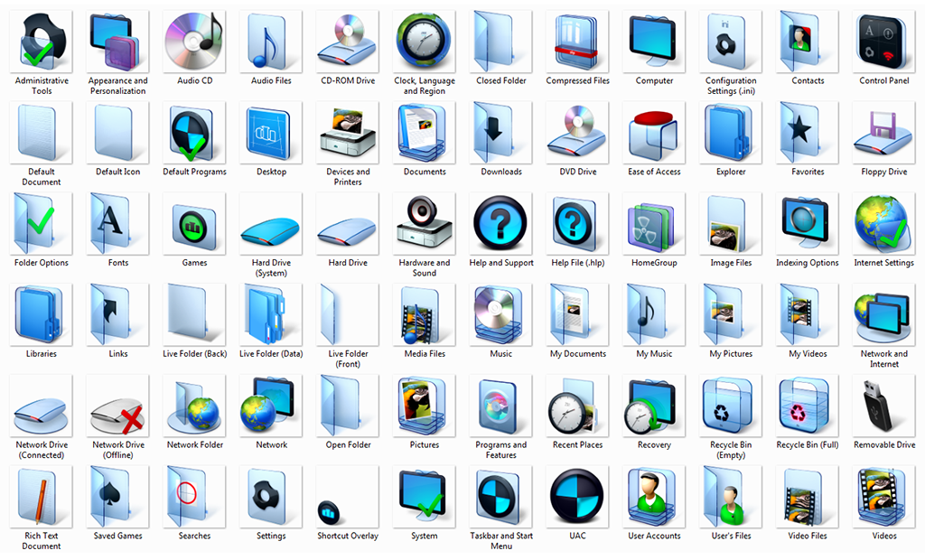Open the Administrative Tools icon

point(42,42)
